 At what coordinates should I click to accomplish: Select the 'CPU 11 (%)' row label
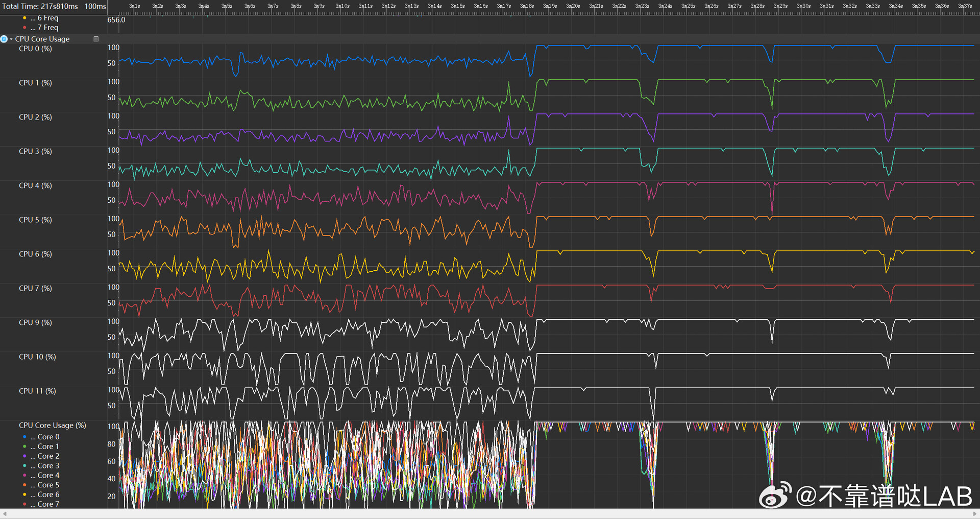(37, 391)
